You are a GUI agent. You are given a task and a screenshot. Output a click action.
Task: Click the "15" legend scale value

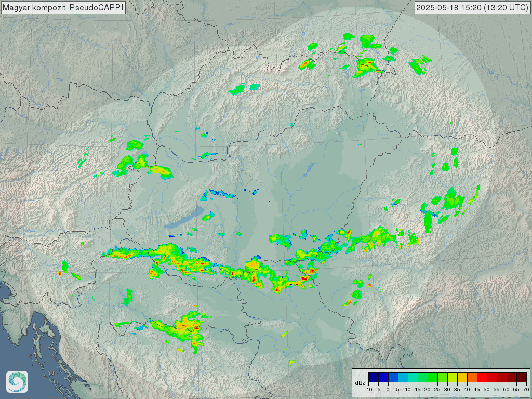(418, 390)
